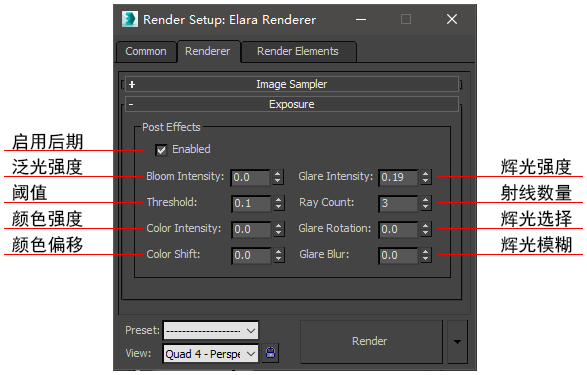
Task: Click the Bloom Intensity value field
Action: 251,177
